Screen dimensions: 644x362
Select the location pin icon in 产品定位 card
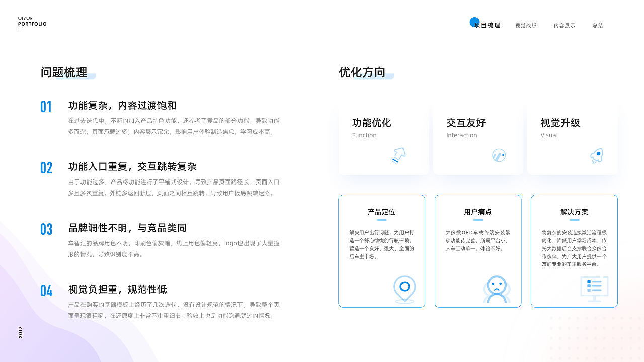click(404, 288)
